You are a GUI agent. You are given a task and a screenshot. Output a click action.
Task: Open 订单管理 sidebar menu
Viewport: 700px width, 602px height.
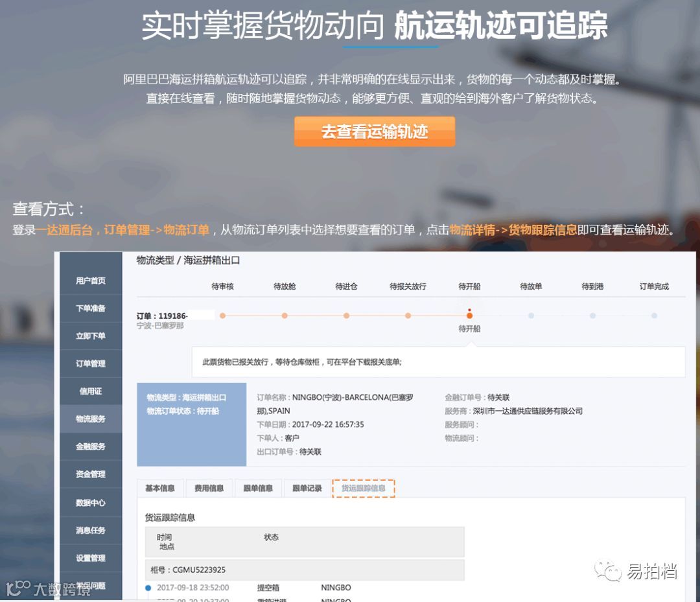(91, 364)
